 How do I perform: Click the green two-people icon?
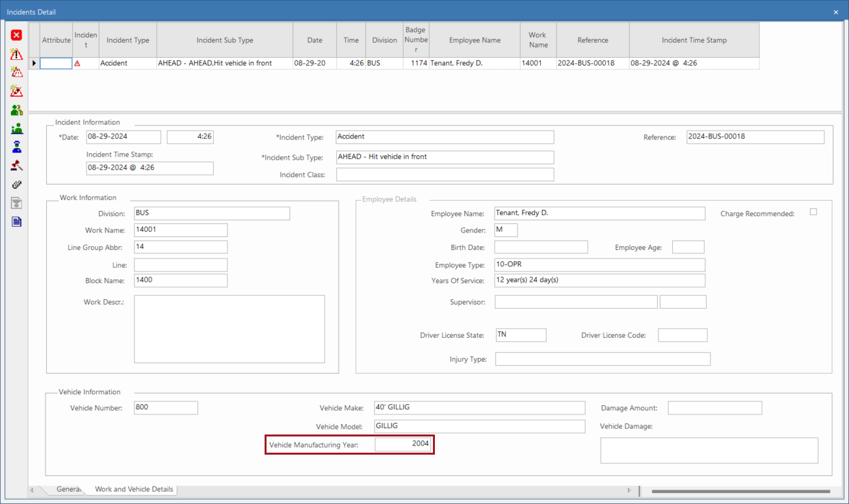coord(16,110)
